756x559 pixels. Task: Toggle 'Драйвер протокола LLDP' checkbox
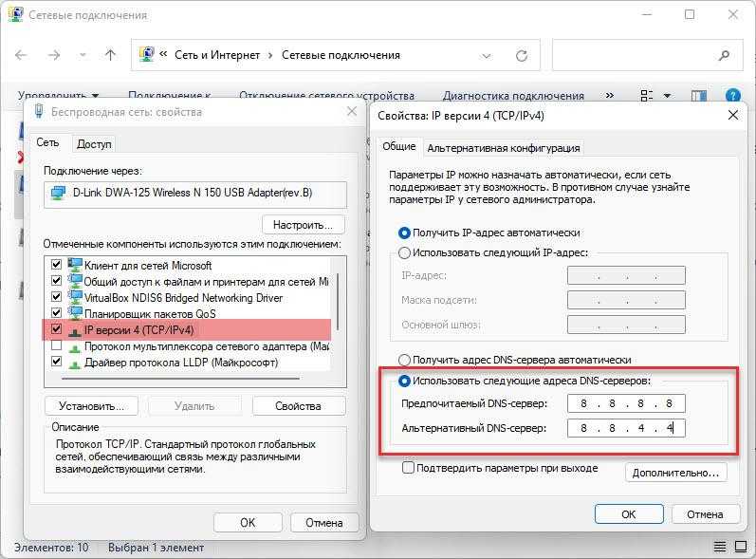56,362
